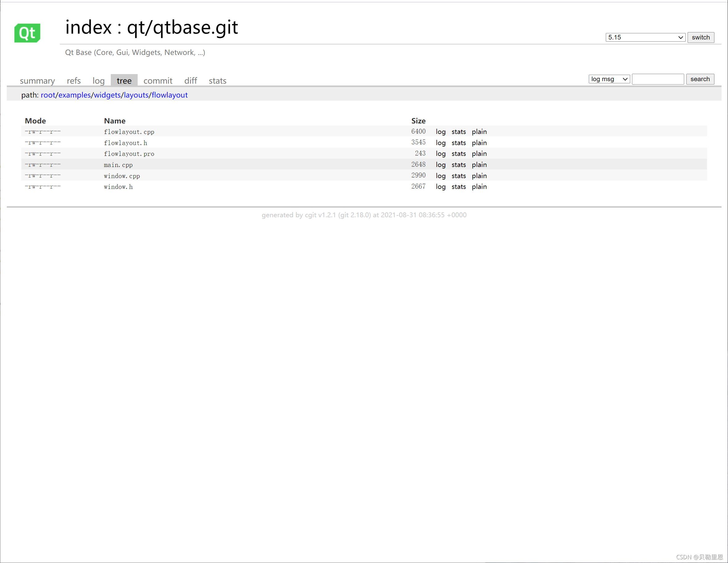Open the flowlayout.cpp file

click(129, 132)
